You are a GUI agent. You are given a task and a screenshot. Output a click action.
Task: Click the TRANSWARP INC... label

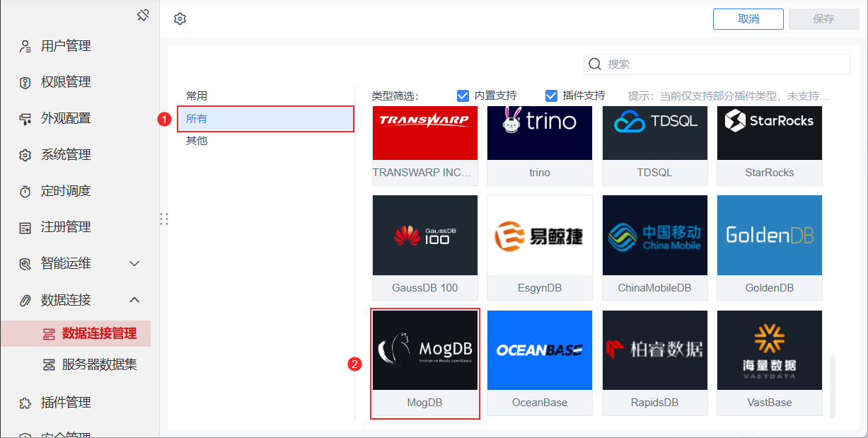click(421, 173)
